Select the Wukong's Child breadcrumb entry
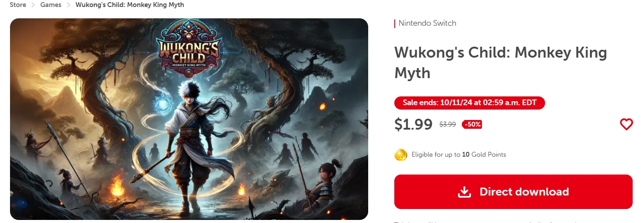Image resolution: width=644 pixels, height=223 pixels. coord(130,5)
